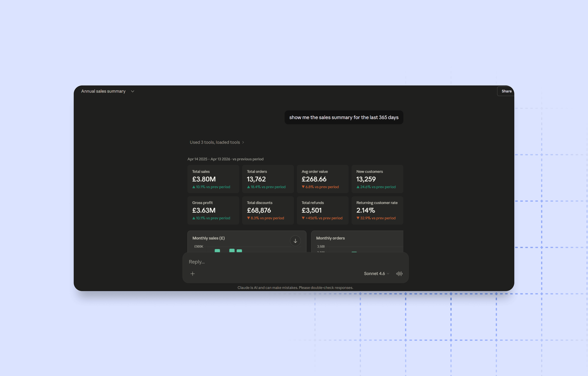Click the Avg order value card
This screenshot has height=376, width=588.
[322, 179]
